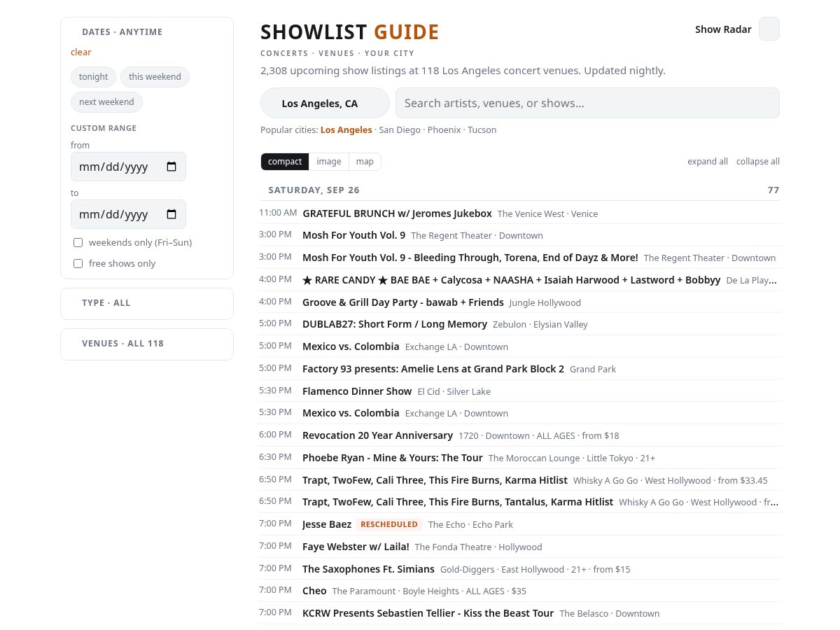The image size is (840, 630).
Task: Switch to the map view tab
Action: coord(365,162)
